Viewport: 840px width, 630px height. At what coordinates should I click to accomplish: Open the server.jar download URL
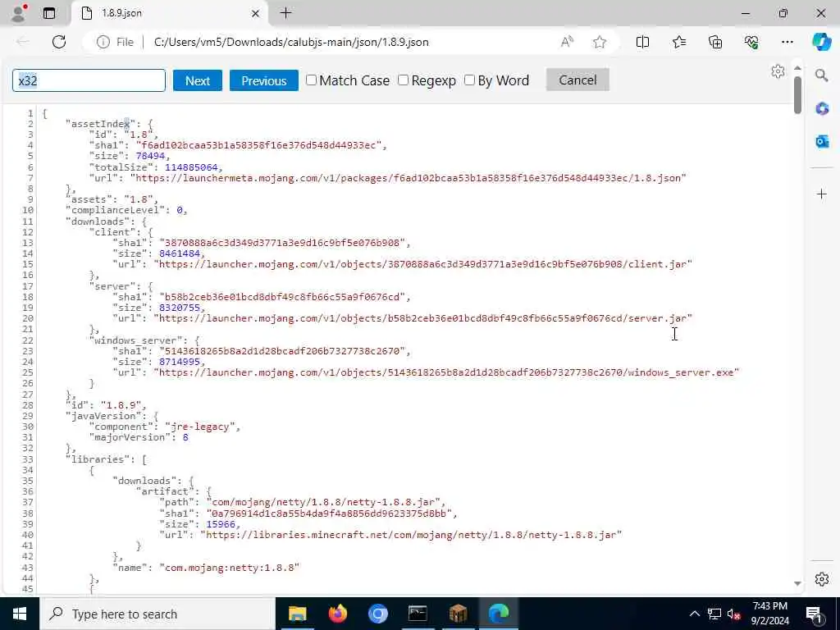coord(423,318)
